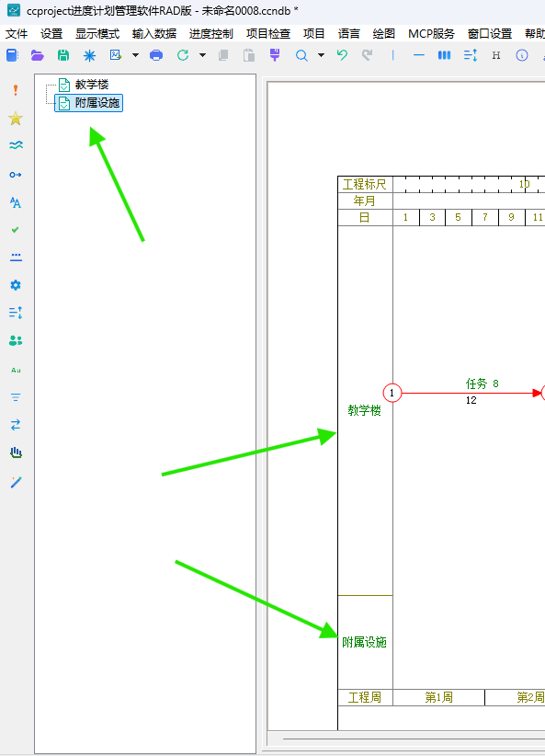Screen dimensions: 545x756
Task: Open the 窗口设置 menu
Action: tap(490, 34)
